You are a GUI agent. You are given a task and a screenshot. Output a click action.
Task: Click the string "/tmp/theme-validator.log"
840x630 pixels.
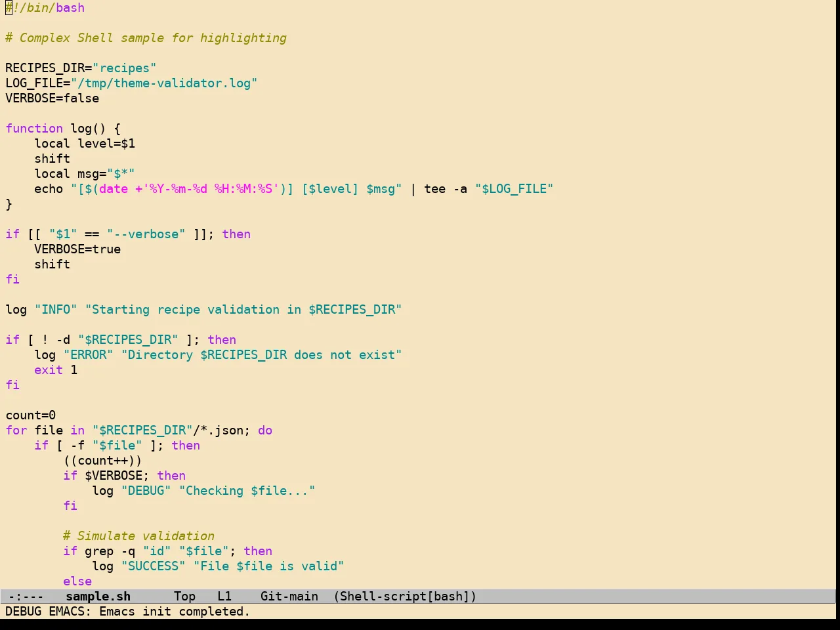pyautogui.click(x=164, y=83)
